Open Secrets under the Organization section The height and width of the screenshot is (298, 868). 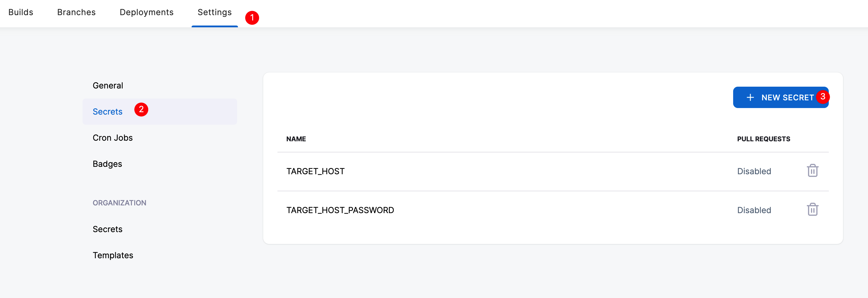(108, 229)
